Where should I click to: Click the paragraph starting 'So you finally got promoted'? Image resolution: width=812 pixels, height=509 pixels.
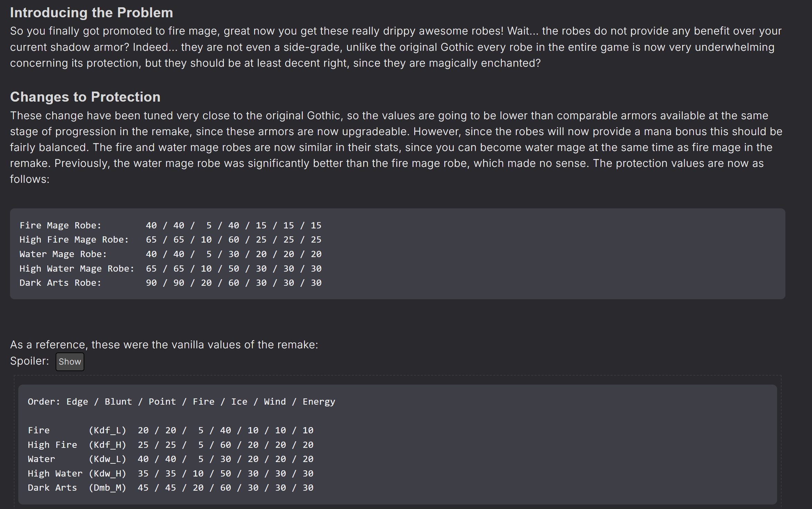[396, 47]
